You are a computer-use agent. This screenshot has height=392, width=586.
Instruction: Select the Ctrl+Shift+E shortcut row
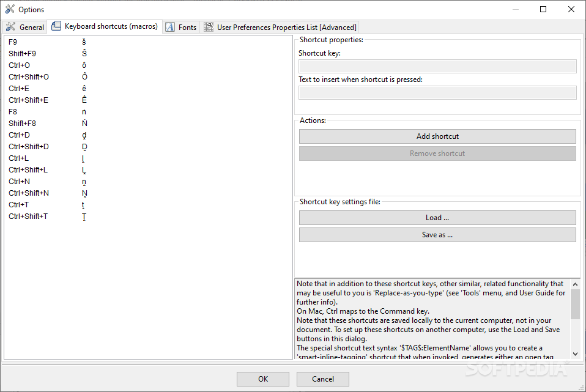[149, 100]
